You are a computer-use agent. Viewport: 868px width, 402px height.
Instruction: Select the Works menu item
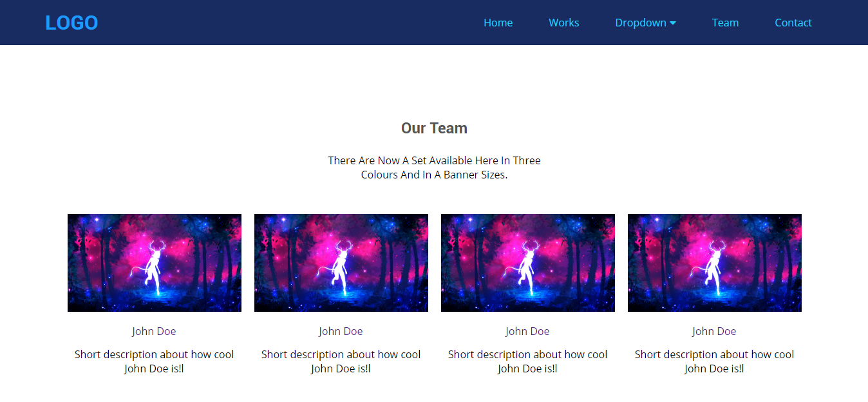click(x=563, y=22)
